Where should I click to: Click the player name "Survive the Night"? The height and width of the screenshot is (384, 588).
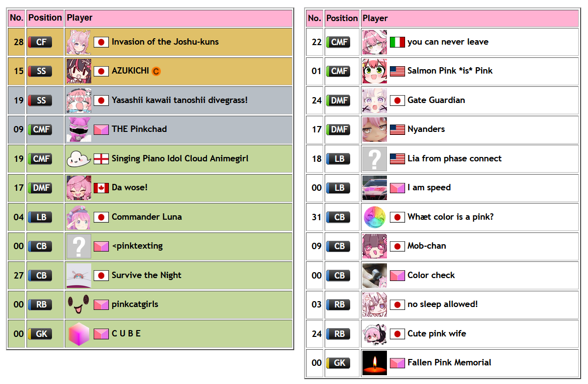click(146, 275)
